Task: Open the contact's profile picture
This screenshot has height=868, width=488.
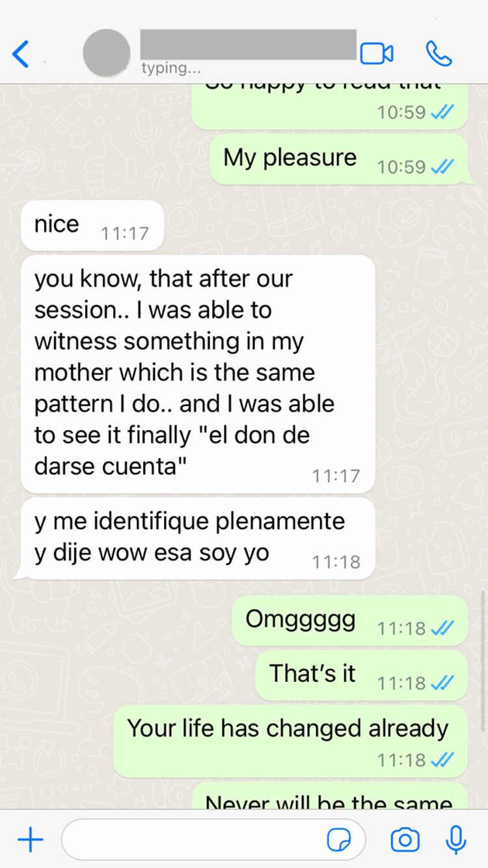Action: [106, 53]
